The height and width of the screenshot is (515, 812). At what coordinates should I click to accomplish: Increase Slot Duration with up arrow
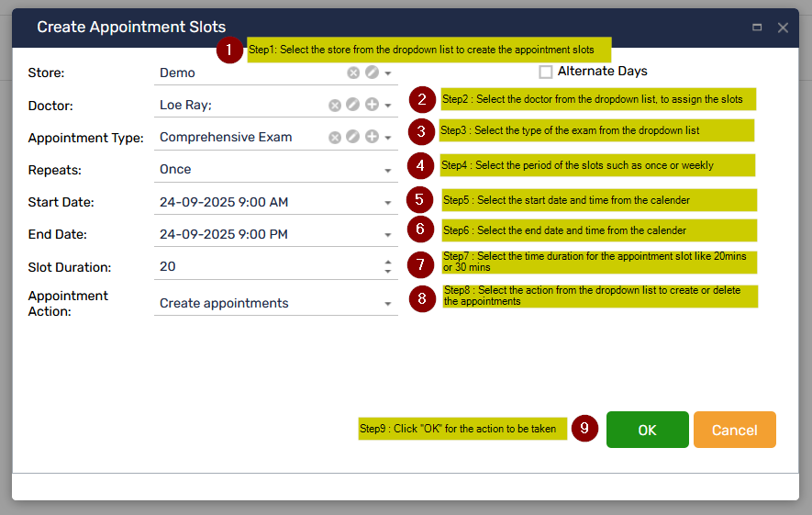click(x=388, y=262)
